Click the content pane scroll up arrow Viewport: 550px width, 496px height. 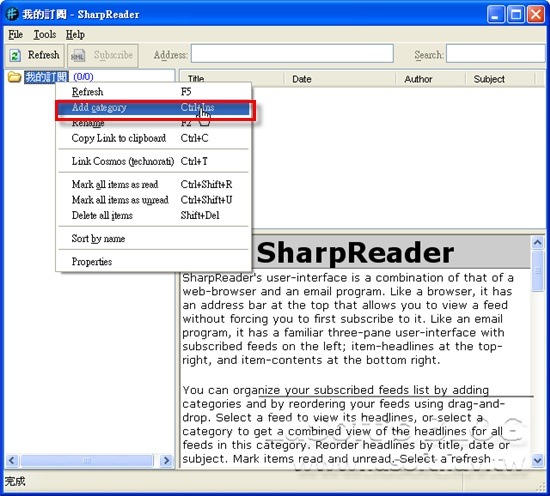(538, 242)
